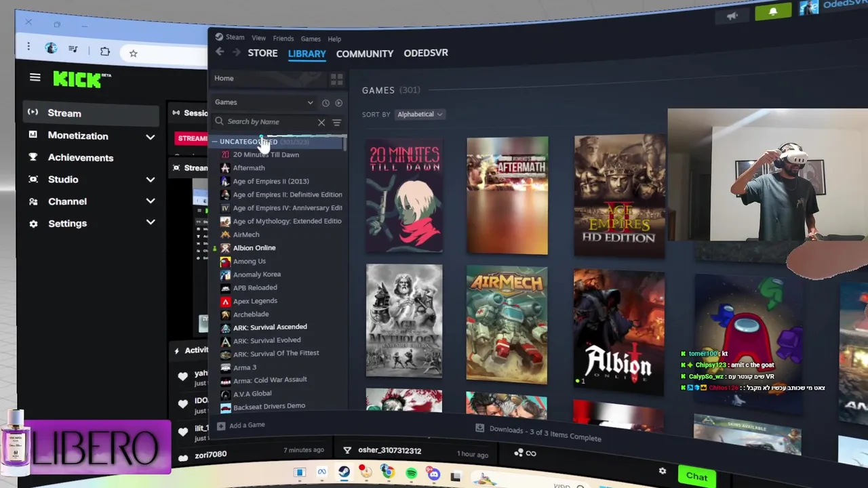This screenshot has height=488, width=868.
Task: Click the plus icon beside Add a Game
Action: pyautogui.click(x=221, y=426)
